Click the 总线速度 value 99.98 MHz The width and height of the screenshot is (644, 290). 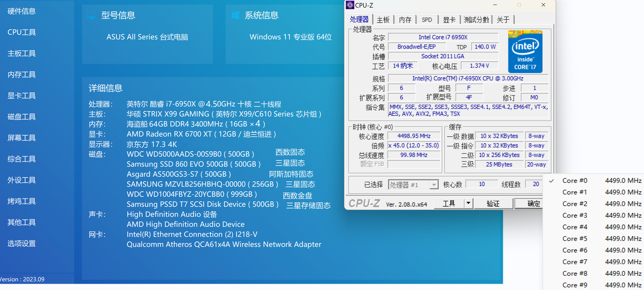[x=414, y=155]
